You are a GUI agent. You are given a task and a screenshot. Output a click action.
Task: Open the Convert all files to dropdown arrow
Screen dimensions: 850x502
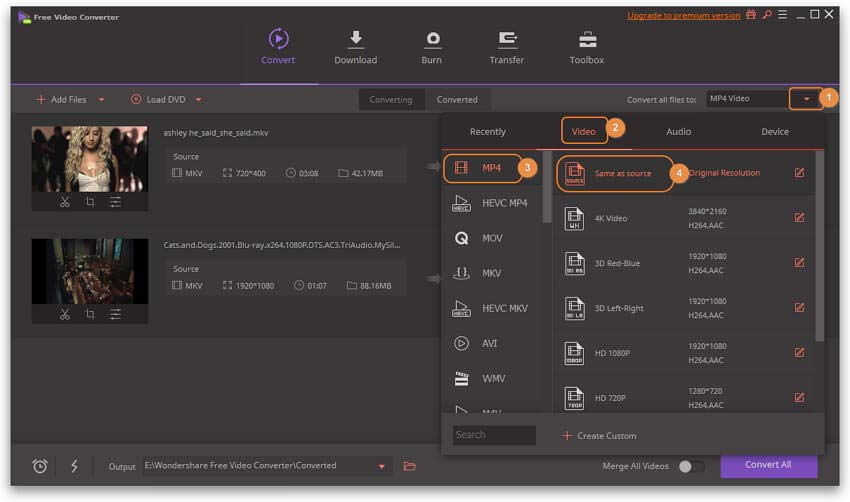(806, 99)
